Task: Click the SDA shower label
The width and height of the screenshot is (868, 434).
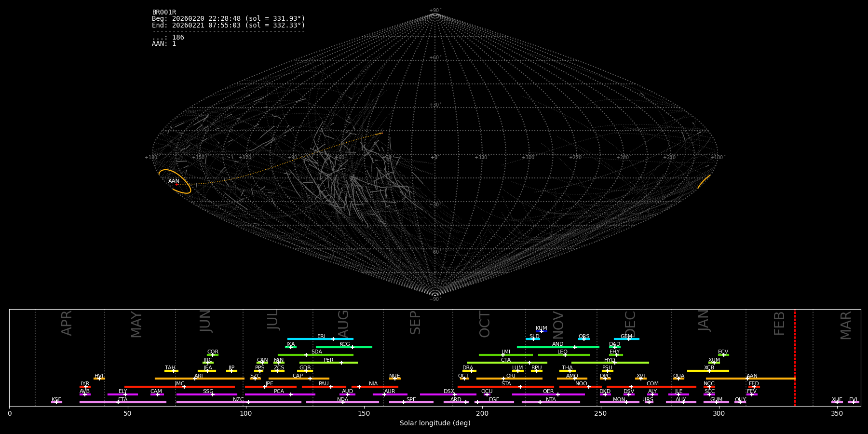Action: point(317,352)
